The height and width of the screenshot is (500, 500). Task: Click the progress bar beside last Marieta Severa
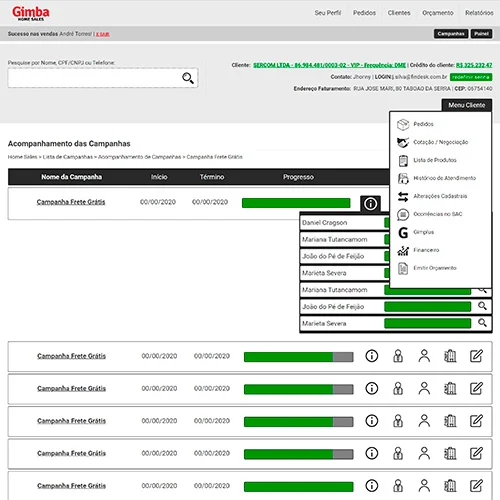point(427,323)
